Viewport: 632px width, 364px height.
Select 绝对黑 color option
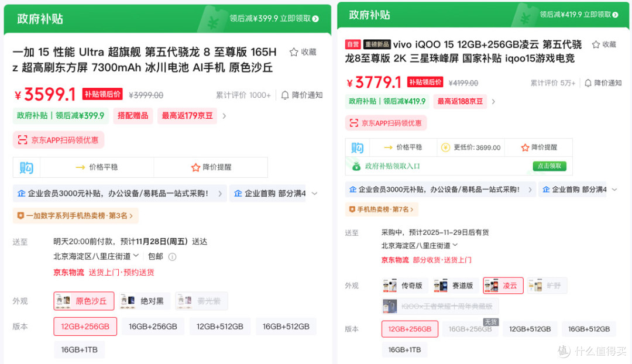(x=145, y=301)
